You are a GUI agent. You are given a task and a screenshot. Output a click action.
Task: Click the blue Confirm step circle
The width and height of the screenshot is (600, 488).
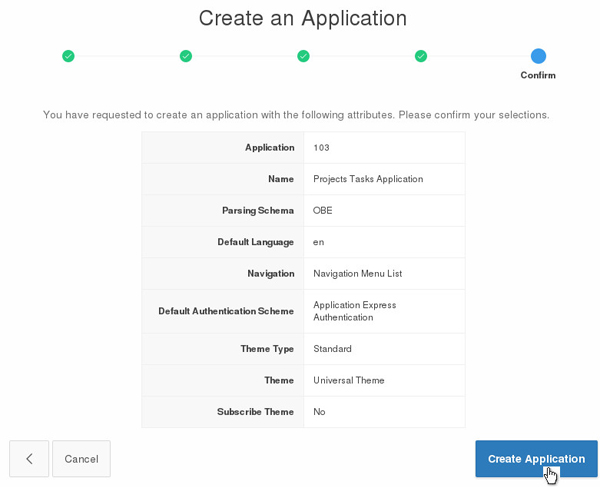tap(538, 56)
